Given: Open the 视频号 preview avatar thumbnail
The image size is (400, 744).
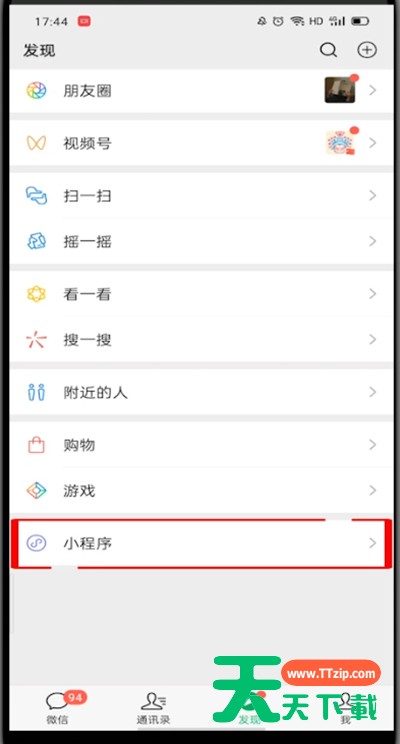Looking at the screenshot, I should coord(340,143).
